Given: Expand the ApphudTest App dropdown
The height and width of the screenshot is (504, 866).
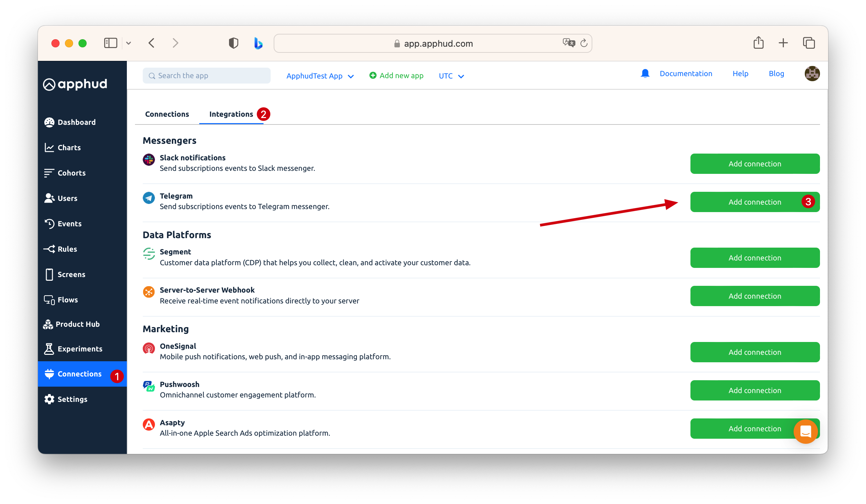Looking at the screenshot, I should (x=320, y=76).
